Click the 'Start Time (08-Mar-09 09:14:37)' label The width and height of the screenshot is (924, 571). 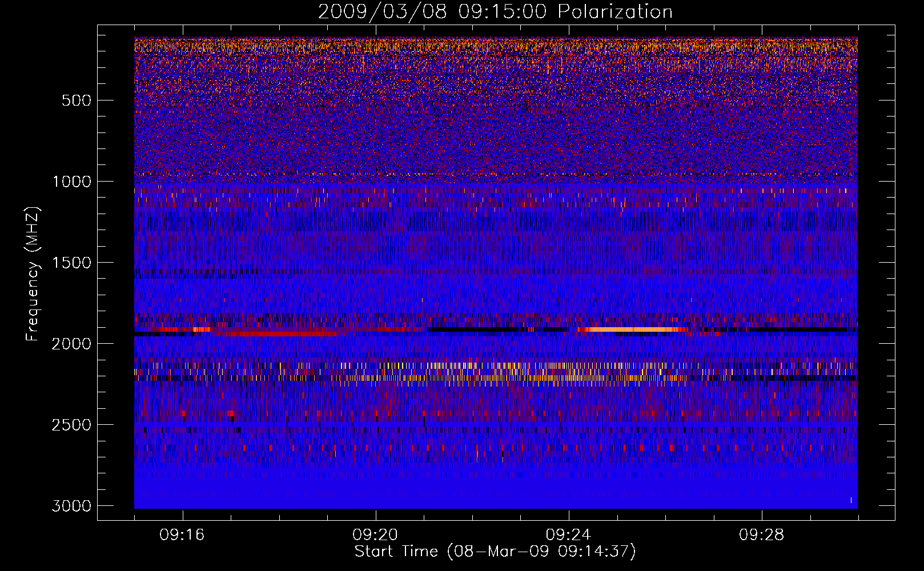(495, 552)
